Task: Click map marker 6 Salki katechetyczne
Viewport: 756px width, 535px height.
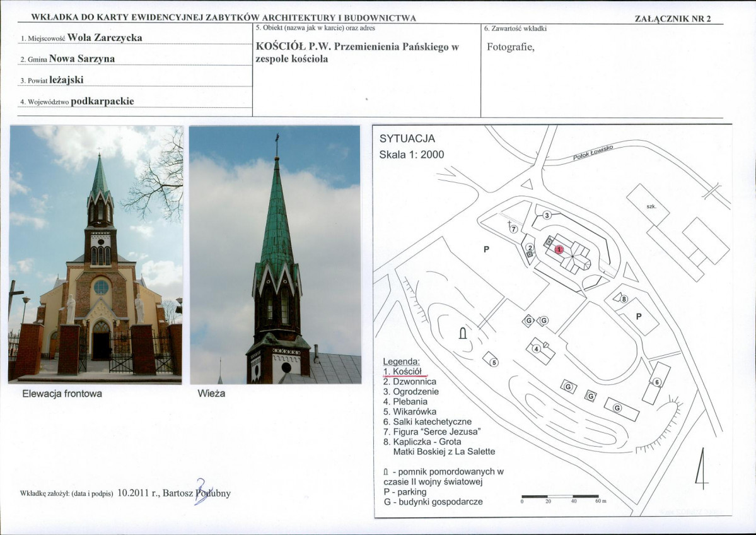Action: (x=657, y=382)
